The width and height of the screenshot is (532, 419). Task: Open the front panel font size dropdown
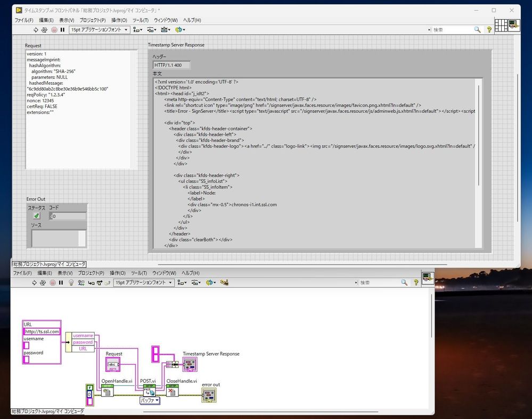(x=100, y=30)
